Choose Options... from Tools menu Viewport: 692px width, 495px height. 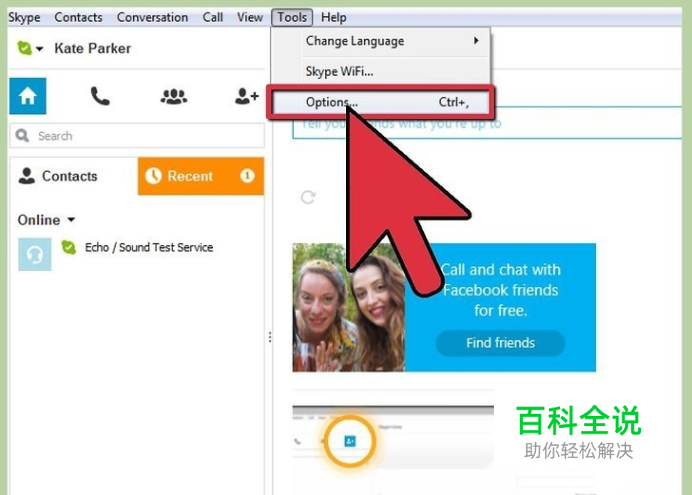coord(380,102)
